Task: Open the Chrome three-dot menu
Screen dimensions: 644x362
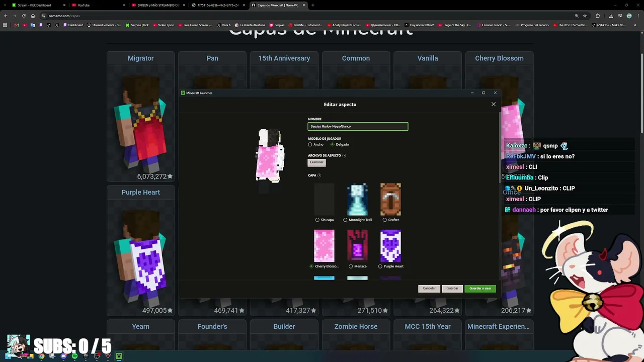Action: tap(638, 16)
